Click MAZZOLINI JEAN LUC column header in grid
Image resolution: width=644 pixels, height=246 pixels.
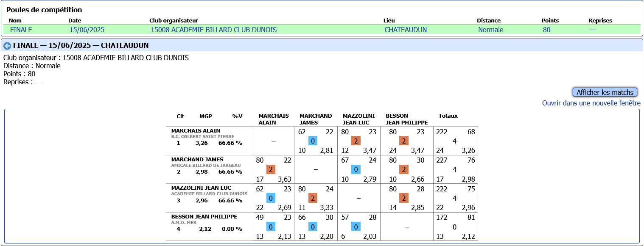click(359, 119)
